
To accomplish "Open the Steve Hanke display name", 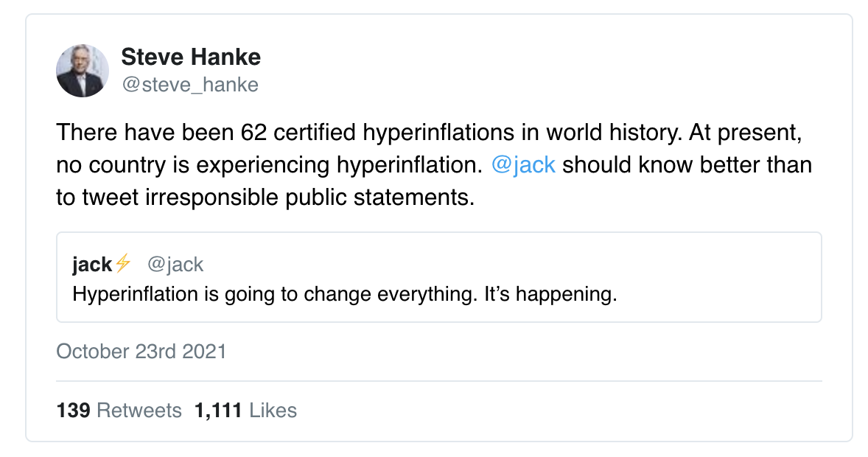I will click(x=190, y=57).
